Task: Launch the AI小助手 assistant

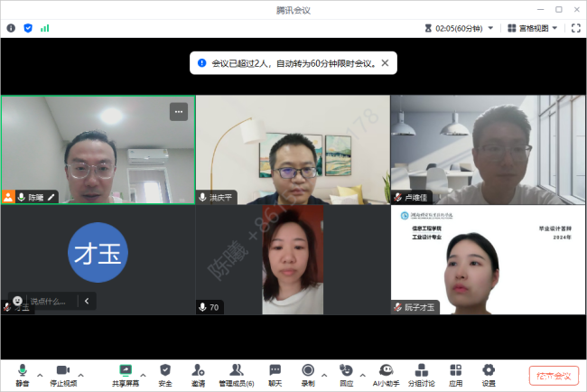Action: click(386, 374)
